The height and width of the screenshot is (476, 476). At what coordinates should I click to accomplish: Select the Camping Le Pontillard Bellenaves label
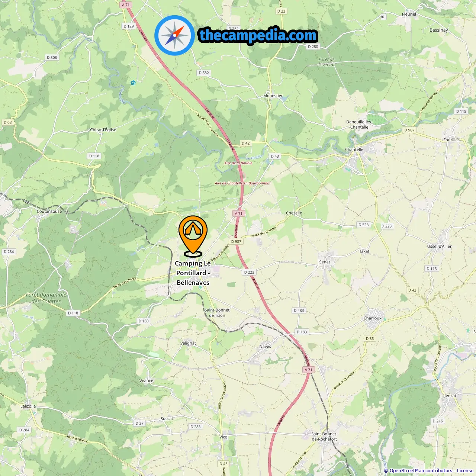tap(193, 273)
